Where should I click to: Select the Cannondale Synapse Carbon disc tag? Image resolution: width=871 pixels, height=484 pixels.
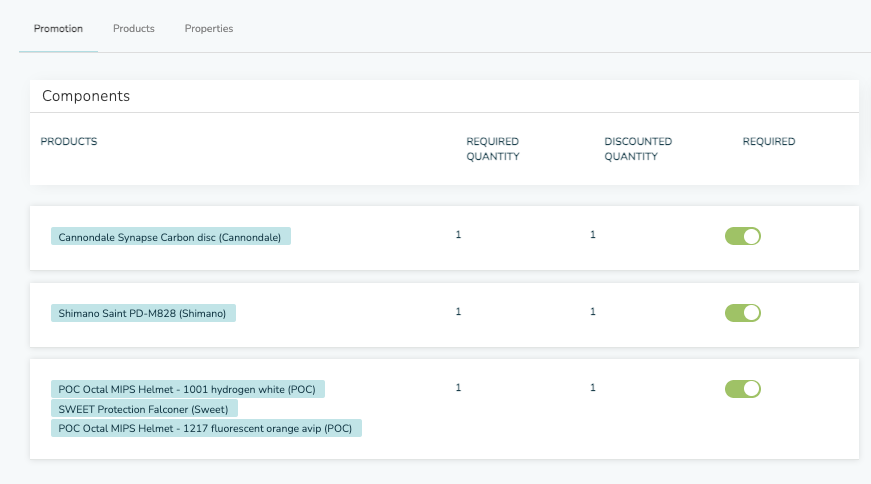point(171,237)
